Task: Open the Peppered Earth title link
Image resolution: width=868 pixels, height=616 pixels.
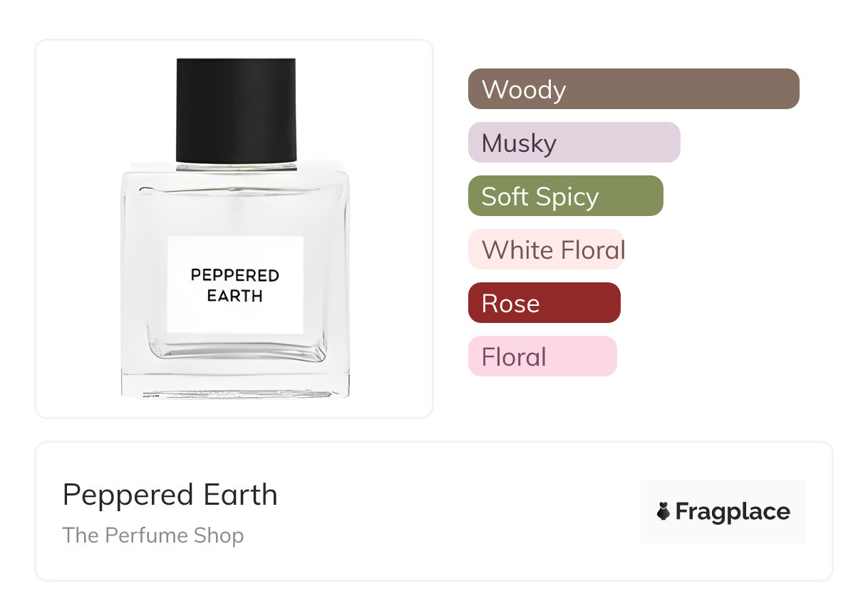Action: pyautogui.click(x=170, y=495)
